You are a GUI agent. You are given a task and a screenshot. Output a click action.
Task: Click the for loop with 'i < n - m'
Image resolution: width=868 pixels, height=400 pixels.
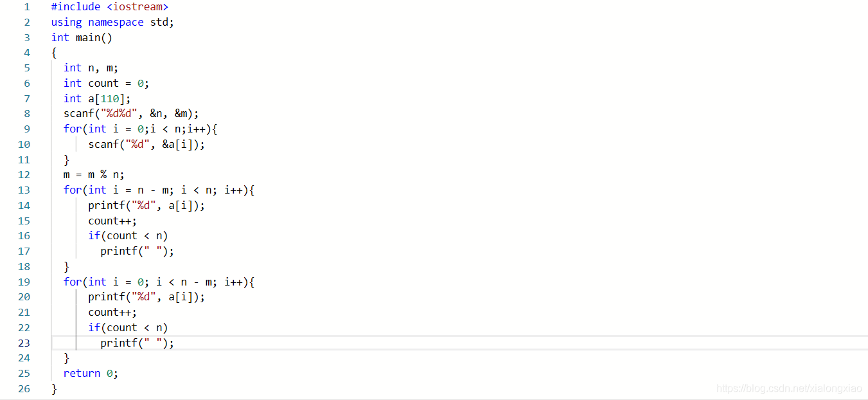point(159,282)
